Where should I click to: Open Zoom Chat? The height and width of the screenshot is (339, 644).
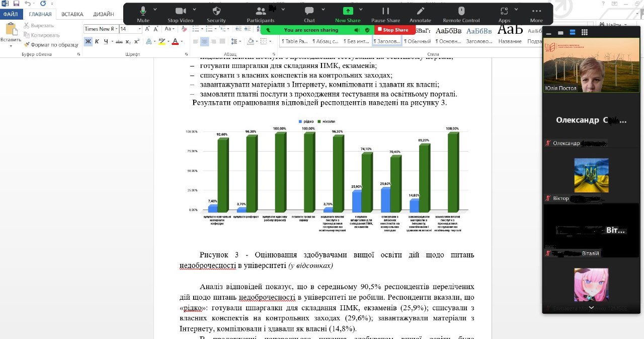(x=309, y=14)
